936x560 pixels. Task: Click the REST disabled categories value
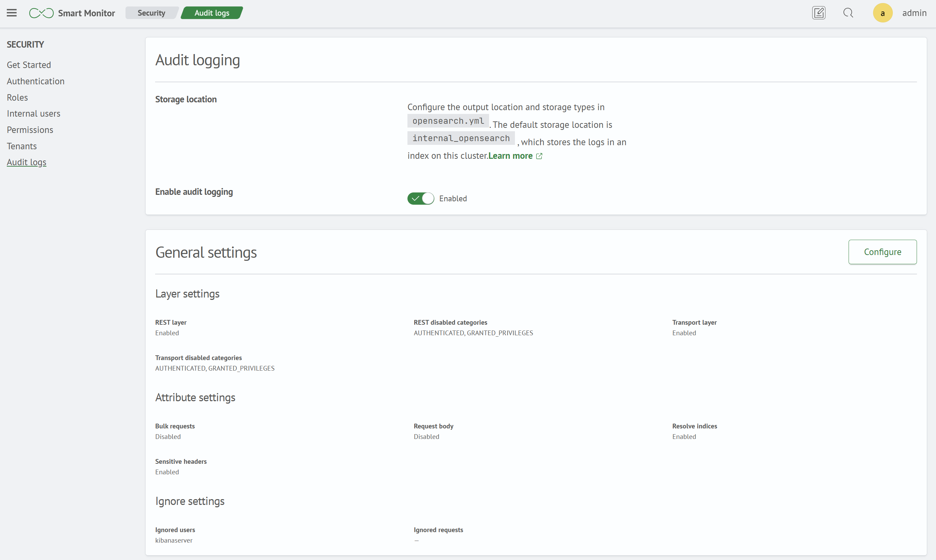(x=473, y=333)
